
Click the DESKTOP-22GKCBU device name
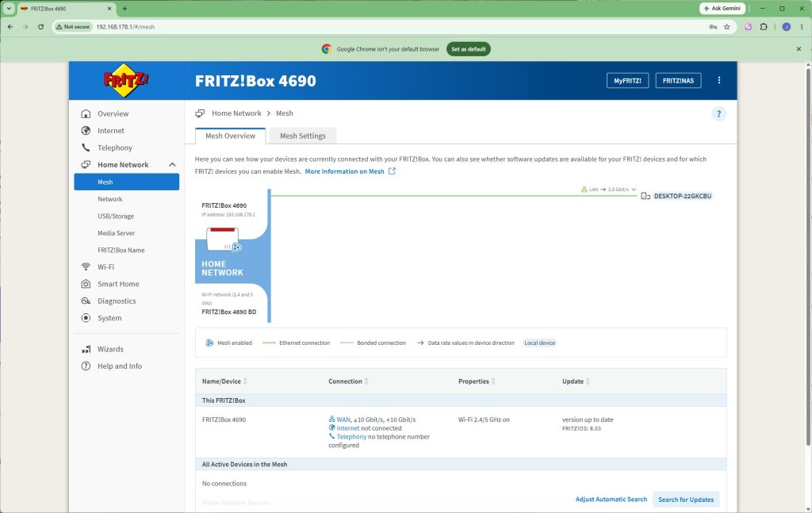[x=683, y=196]
